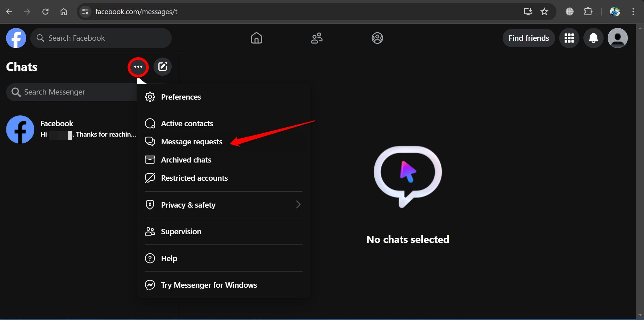Viewport: 644px width, 320px height.
Task: Click the Find friends button
Action: pos(529,38)
